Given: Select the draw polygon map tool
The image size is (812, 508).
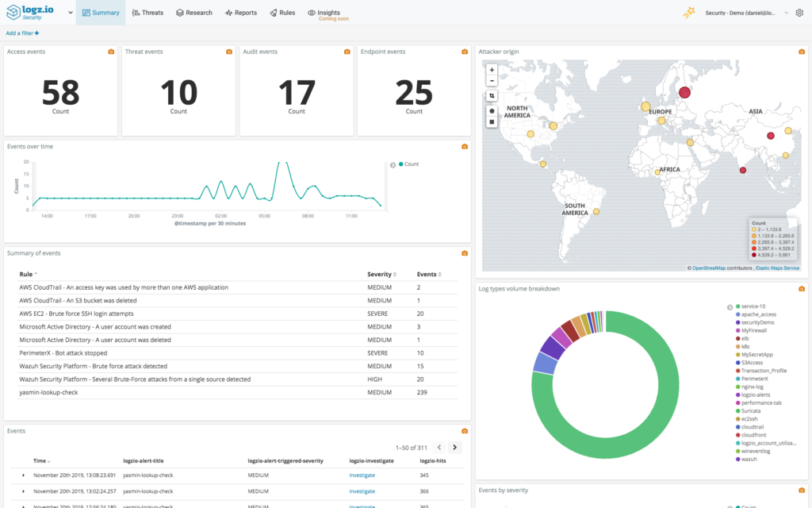Looking at the screenshot, I should [x=492, y=111].
